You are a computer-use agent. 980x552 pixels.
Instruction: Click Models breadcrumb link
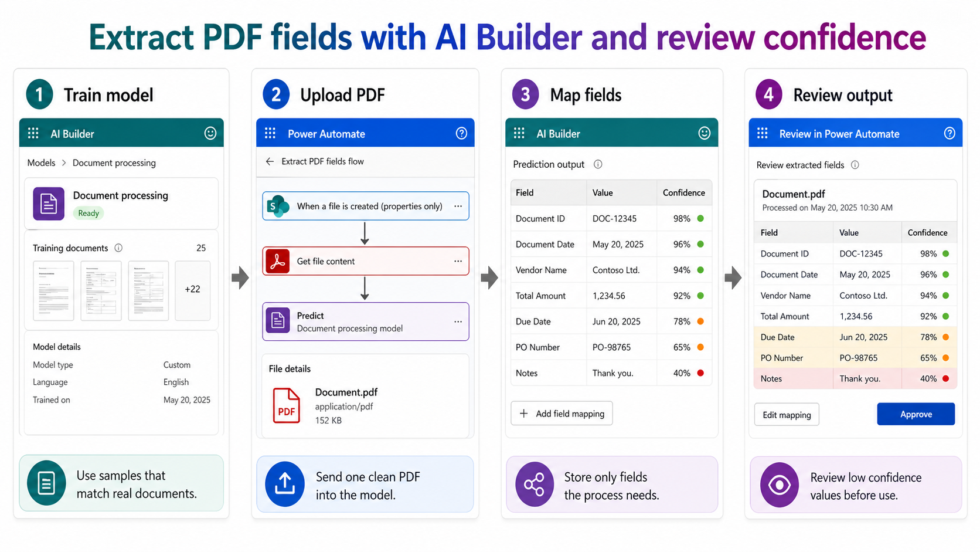tap(41, 162)
